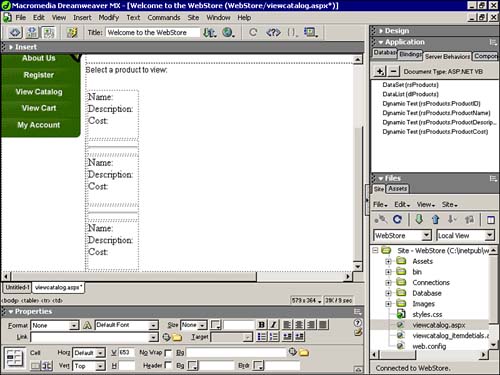Screen dimensions: 500x375
Task: Split cell into rows or columns
Action: 47,366
